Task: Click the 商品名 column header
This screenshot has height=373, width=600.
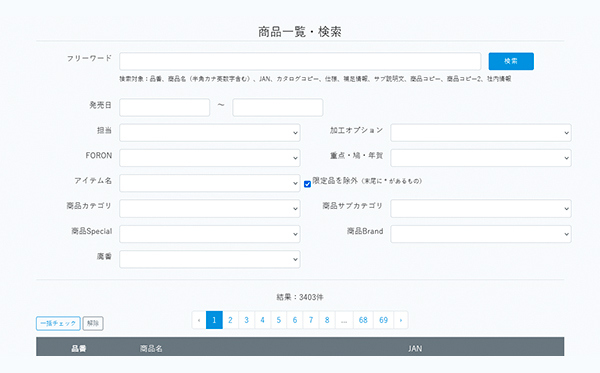Action: (151, 349)
